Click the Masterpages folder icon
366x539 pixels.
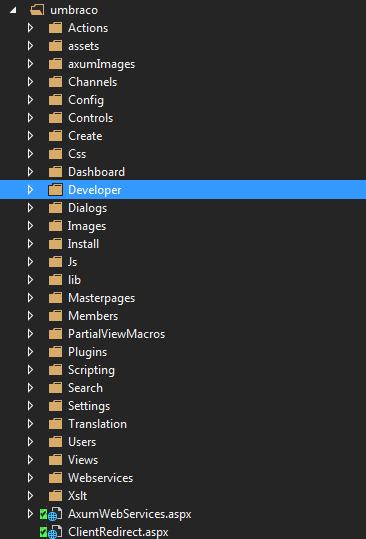(55, 298)
